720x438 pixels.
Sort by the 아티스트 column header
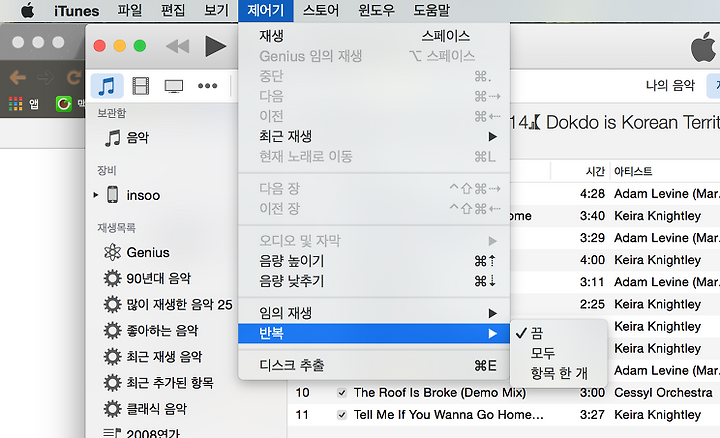633,171
